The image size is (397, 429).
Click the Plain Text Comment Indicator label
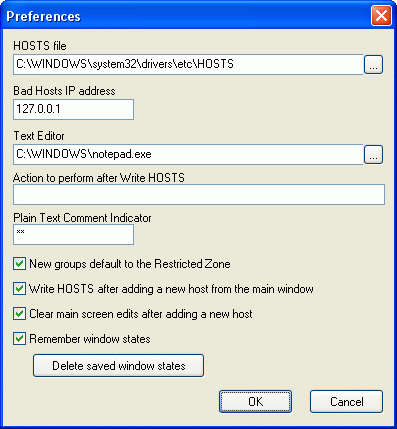click(x=82, y=218)
